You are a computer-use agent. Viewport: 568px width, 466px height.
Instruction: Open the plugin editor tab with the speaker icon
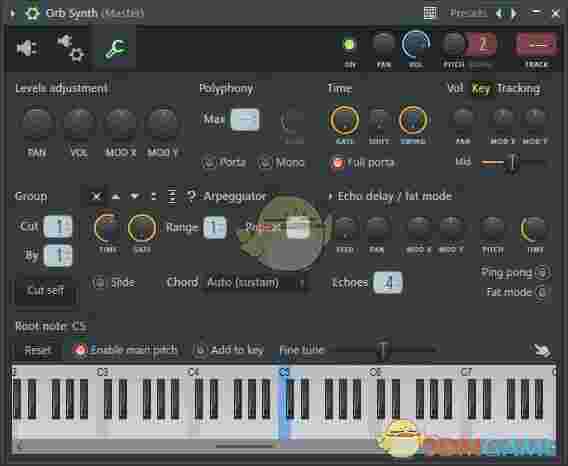click(27, 48)
